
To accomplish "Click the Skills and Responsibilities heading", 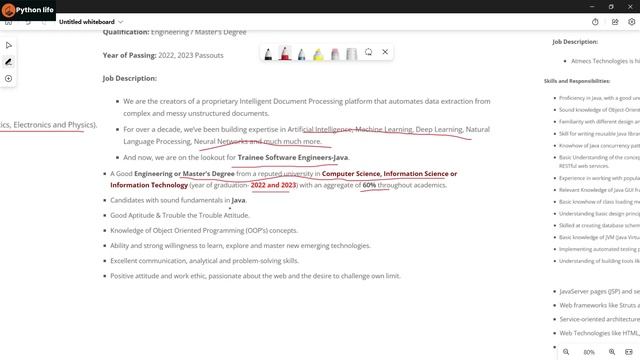I will tap(577, 81).
